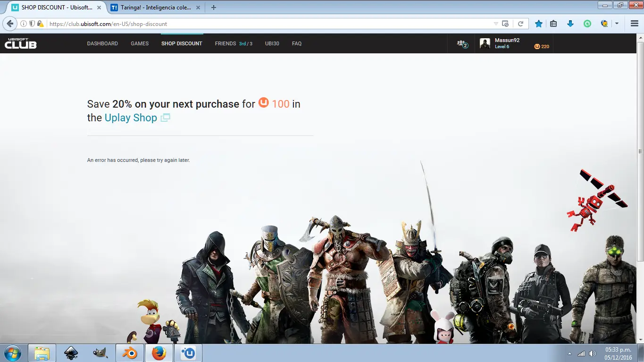Click the volume speaker tray icon
644x362 pixels.
click(593, 354)
